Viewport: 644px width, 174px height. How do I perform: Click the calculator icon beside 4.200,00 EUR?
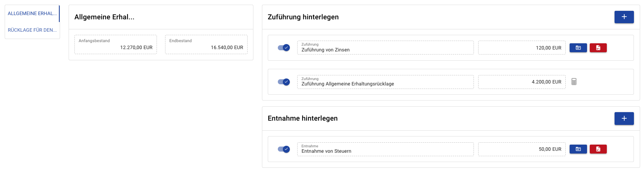coord(574,82)
